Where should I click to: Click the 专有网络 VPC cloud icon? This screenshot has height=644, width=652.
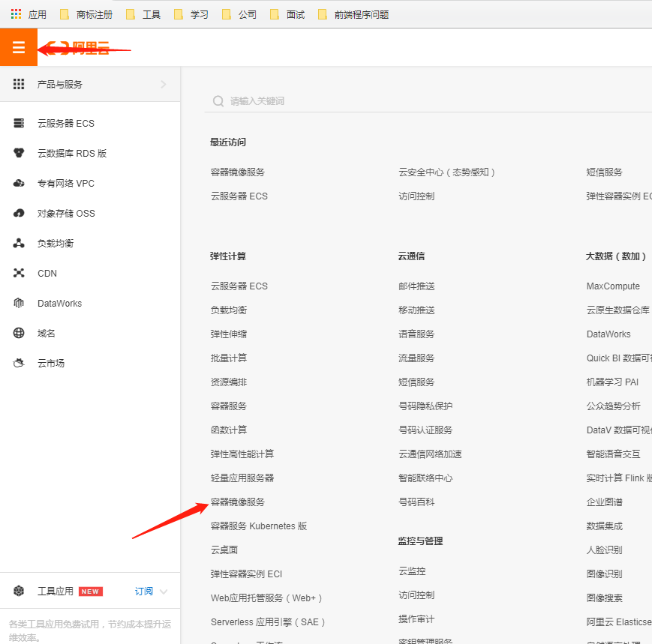(x=19, y=183)
